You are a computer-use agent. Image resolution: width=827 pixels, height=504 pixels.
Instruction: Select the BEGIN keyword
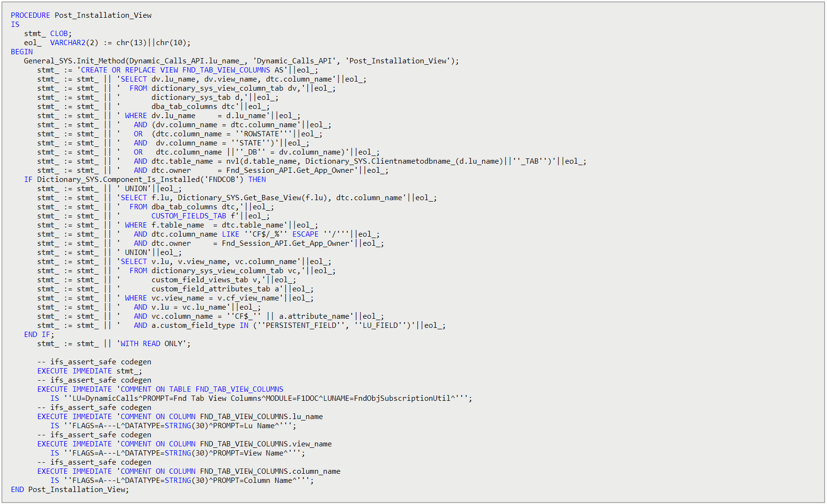click(21, 51)
